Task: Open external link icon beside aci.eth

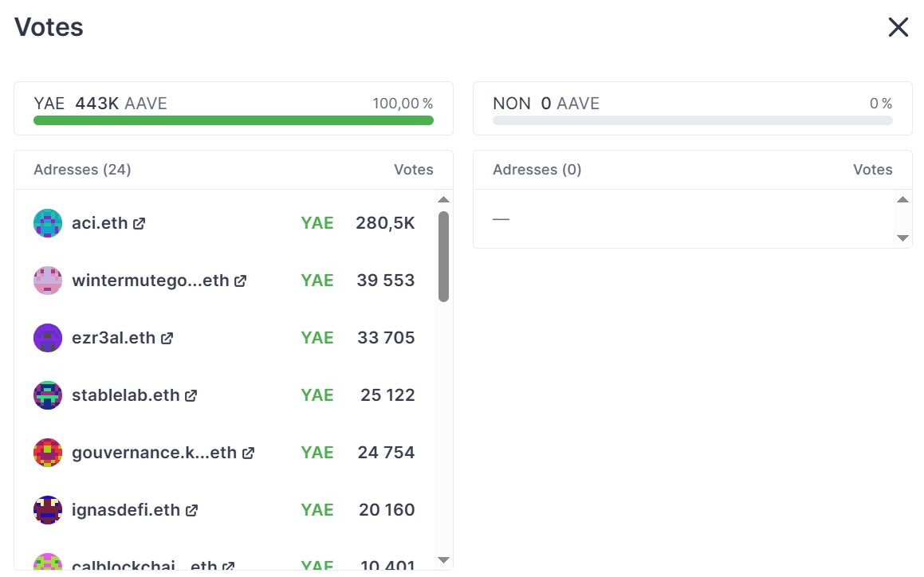Action: click(139, 224)
